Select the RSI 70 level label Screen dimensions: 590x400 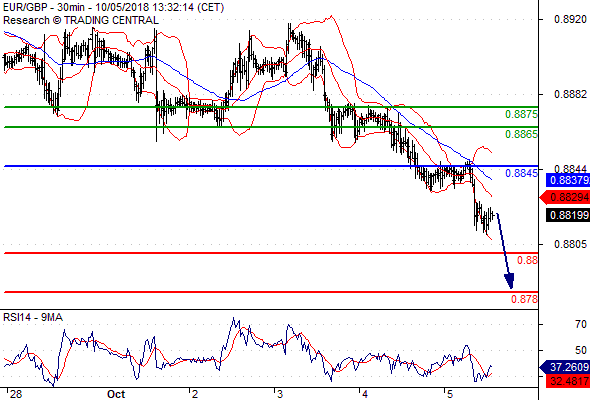pos(581,324)
